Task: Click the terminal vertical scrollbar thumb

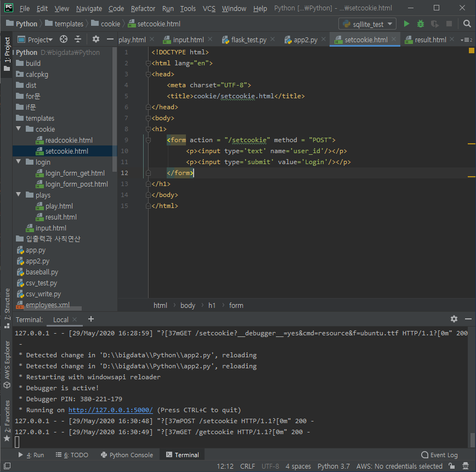Action: click(x=472, y=439)
